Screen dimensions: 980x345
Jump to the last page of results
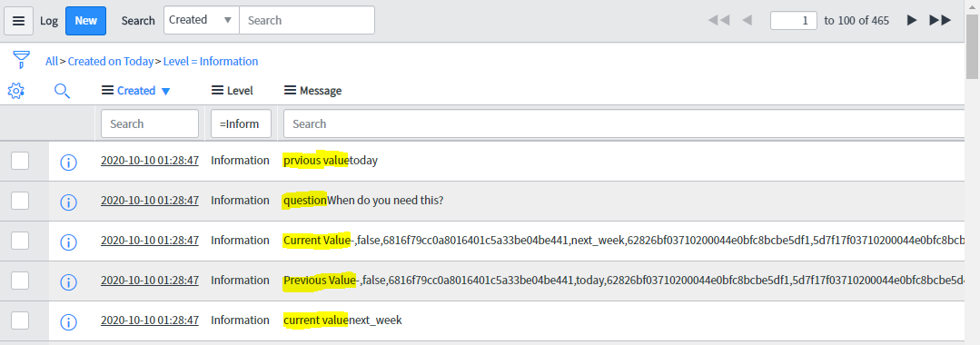(x=940, y=20)
